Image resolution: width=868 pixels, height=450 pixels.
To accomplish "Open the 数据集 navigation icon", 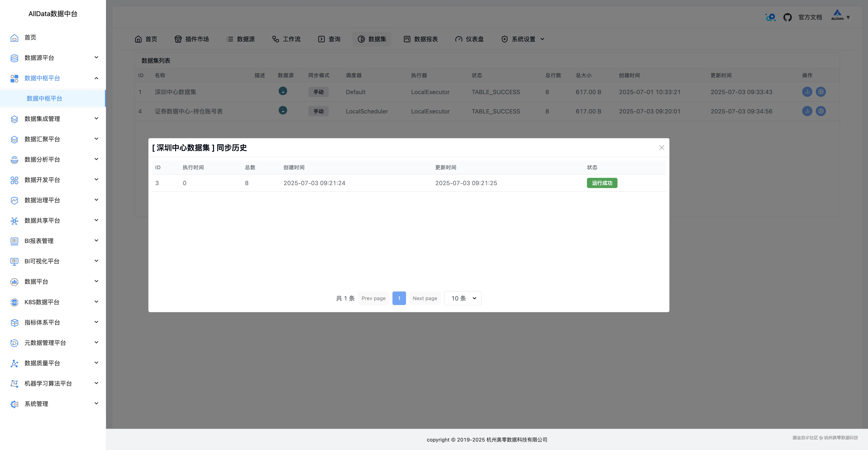I will pos(361,39).
